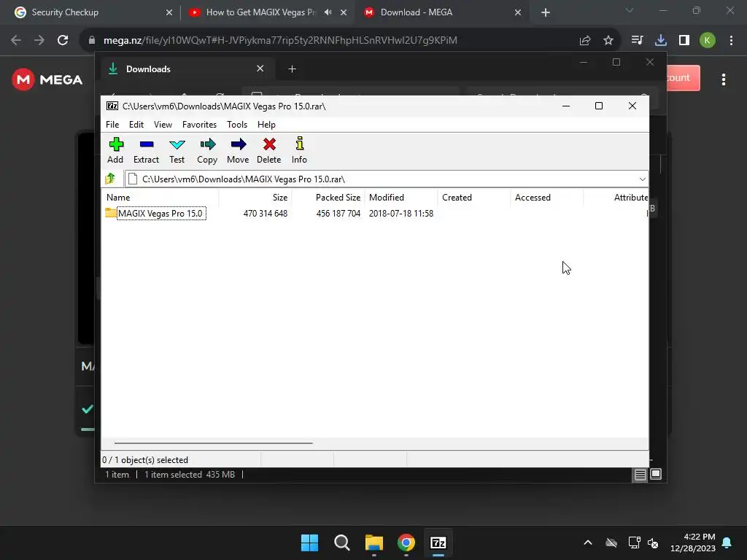This screenshot has height=560, width=747.
Task: Mute the YouTube tab audio icon
Action: [328, 12]
